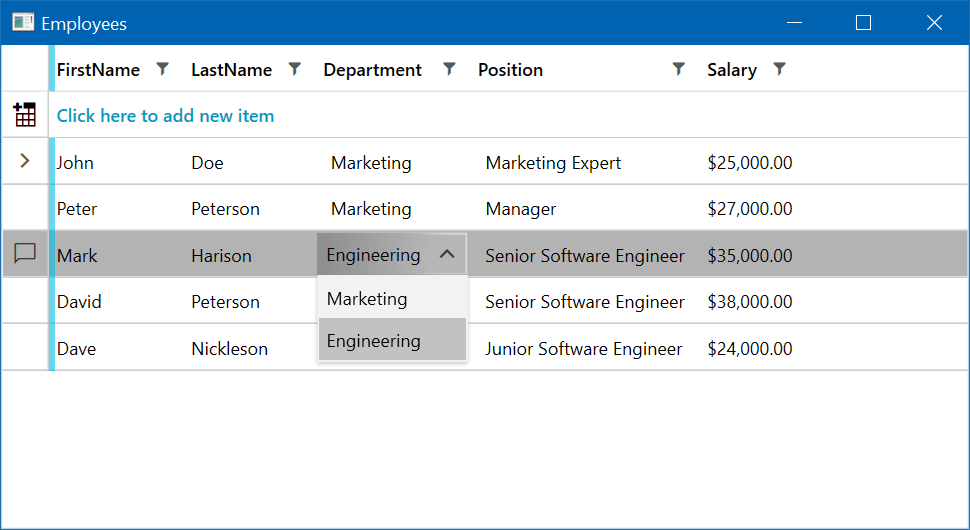Sort by the Department column header

pos(372,70)
